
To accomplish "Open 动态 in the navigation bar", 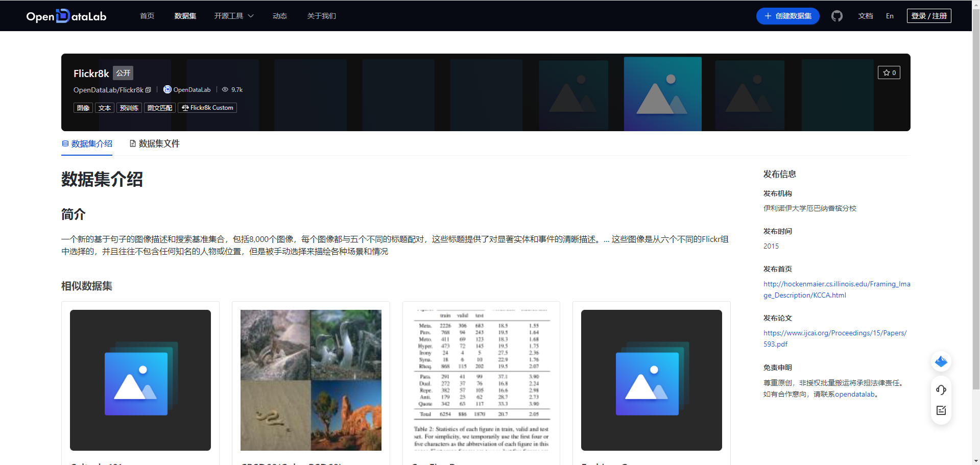I will pyautogui.click(x=280, y=16).
